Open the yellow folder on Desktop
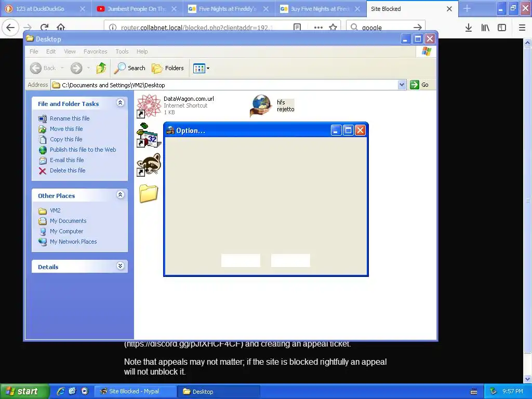 coord(149,194)
